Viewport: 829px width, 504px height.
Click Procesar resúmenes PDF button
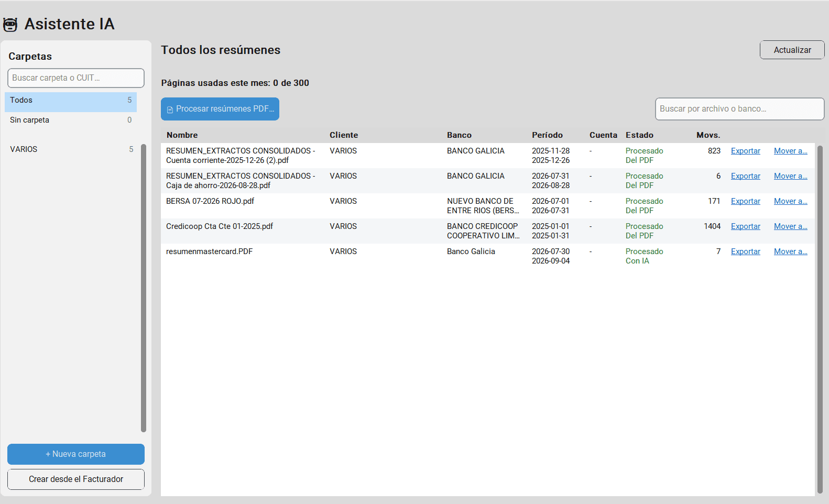pos(220,109)
